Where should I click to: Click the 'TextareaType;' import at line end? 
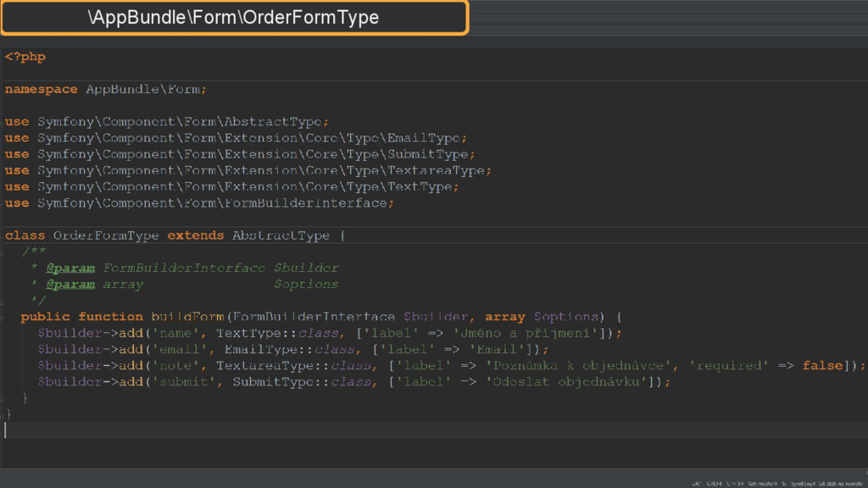click(x=439, y=170)
